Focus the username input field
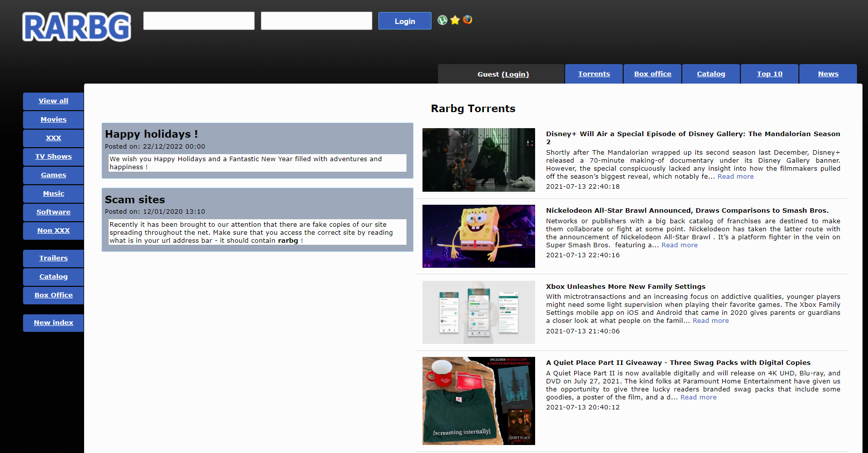The height and width of the screenshot is (453, 868). click(x=199, y=21)
